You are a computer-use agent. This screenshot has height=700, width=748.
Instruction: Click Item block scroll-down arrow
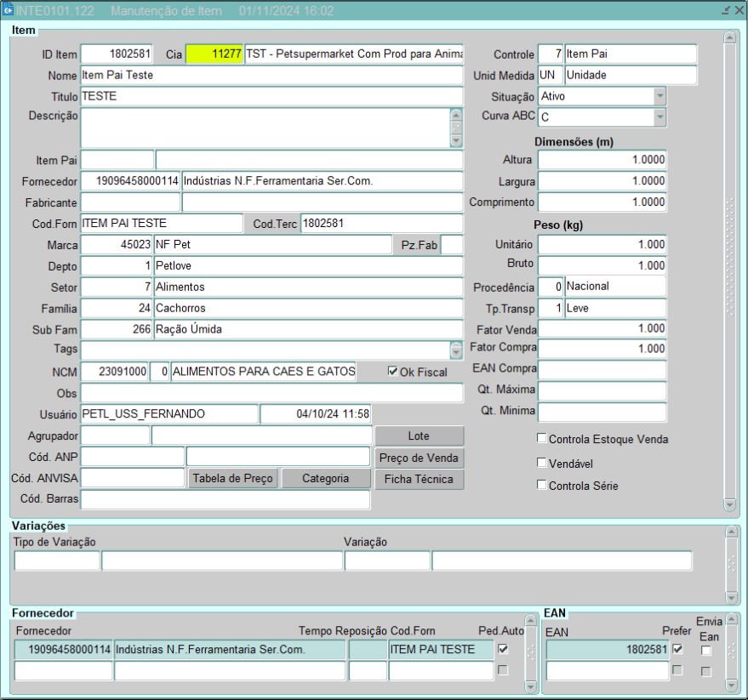click(729, 504)
